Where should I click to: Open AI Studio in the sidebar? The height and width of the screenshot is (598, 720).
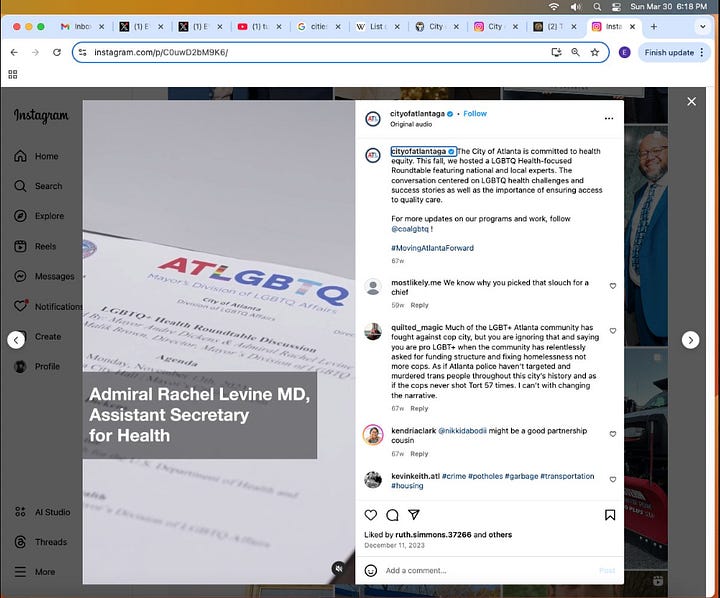(x=42, y=512)
